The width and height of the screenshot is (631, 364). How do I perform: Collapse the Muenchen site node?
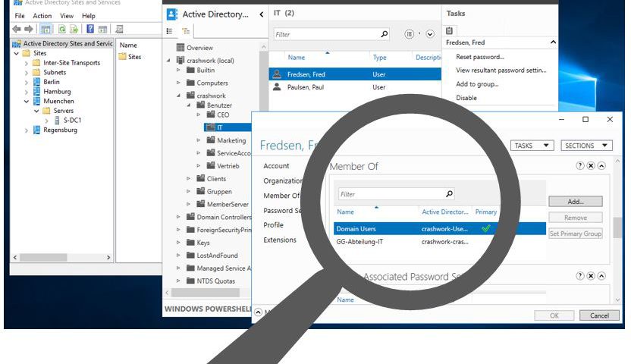coord(26,102)
